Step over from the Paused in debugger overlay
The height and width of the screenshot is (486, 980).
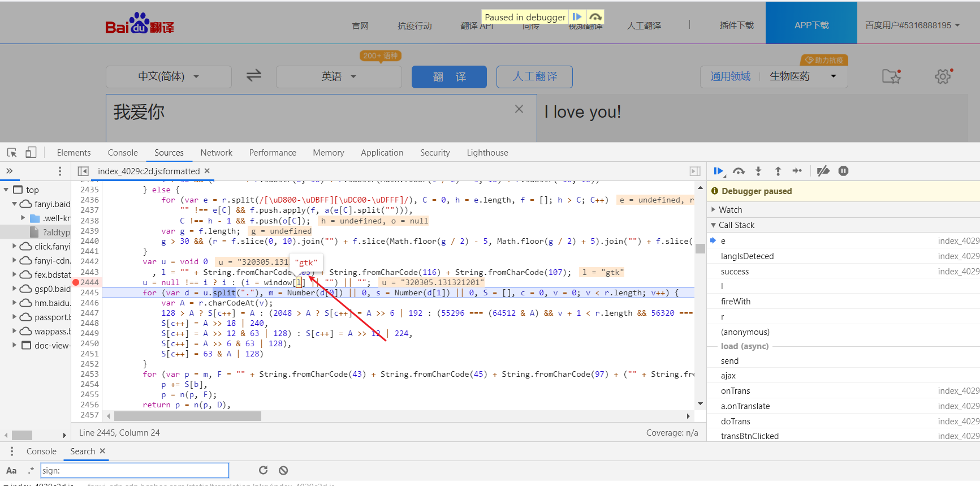(x=595, y=17)
